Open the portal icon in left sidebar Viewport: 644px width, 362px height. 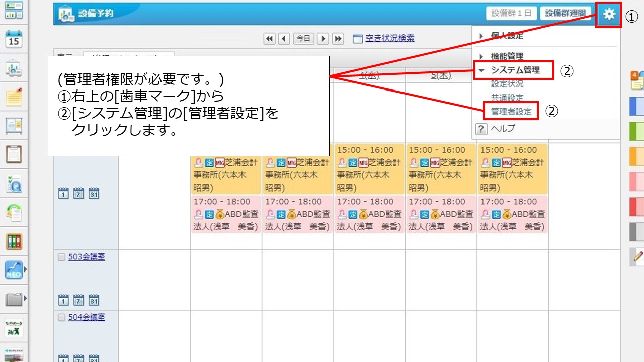(x=14, y=10)
